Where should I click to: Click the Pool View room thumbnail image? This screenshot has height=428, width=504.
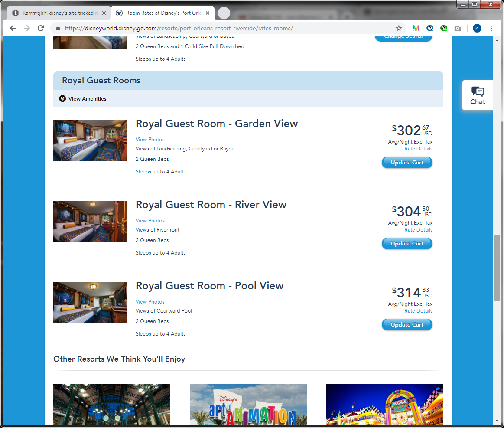(x=90, y=303)
